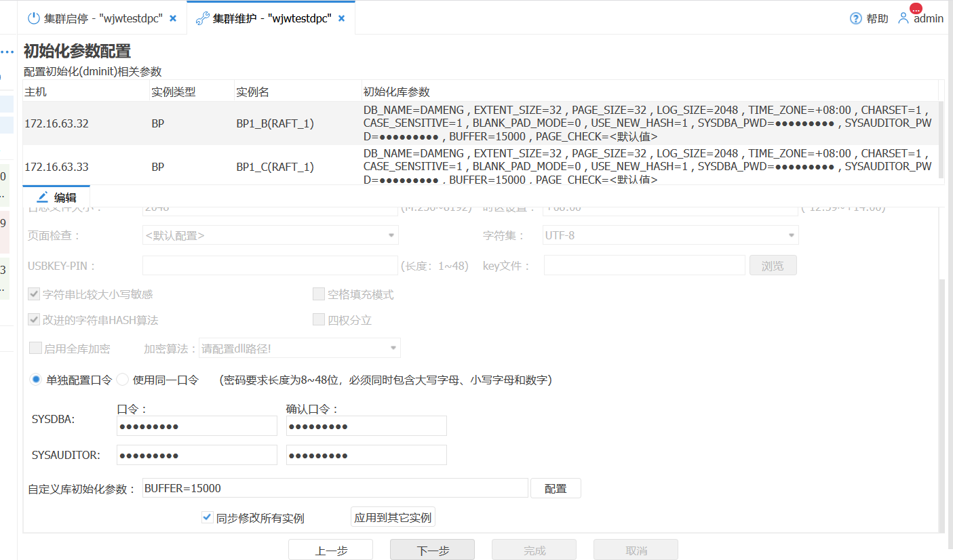This screenshot has width=953, height=560.
Task: Select 单独配置口令 radio button
Action: [x=36, y=380]
